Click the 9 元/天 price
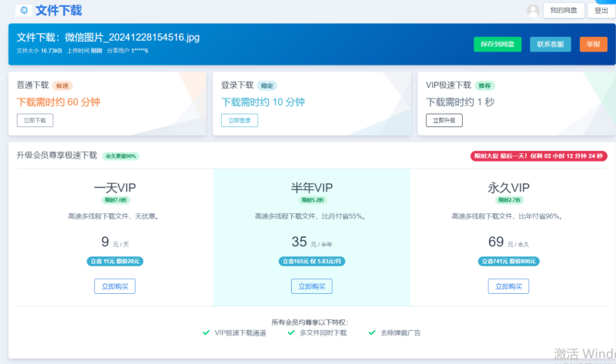This screenshot has width=616, height=364. [115, 242]
